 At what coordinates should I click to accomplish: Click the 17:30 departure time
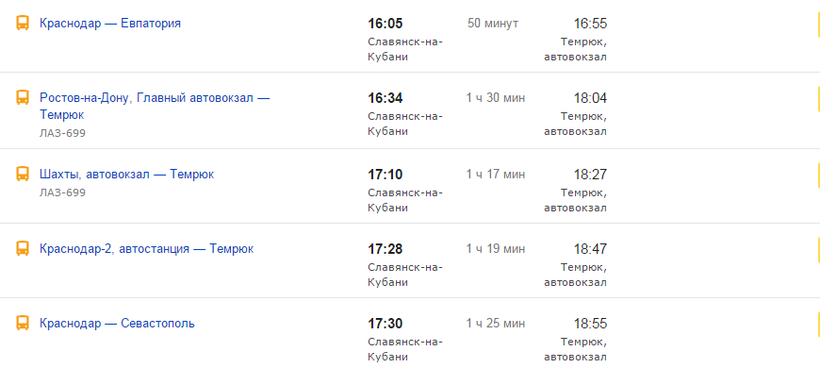point(385,324)
